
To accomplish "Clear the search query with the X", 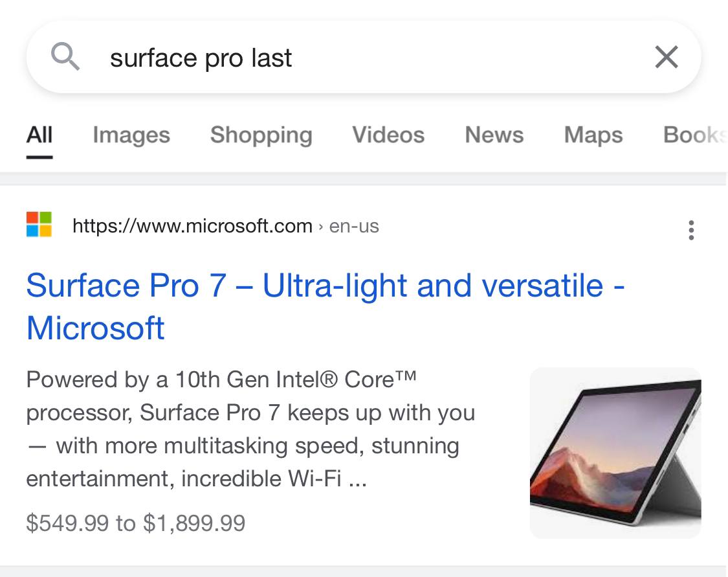I will pos(666,58).
